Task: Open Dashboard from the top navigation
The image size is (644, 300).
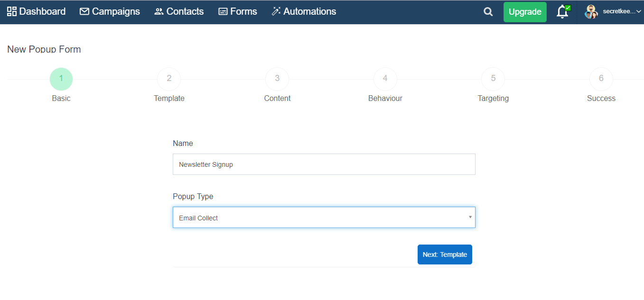Action: (x=37, y=11)
